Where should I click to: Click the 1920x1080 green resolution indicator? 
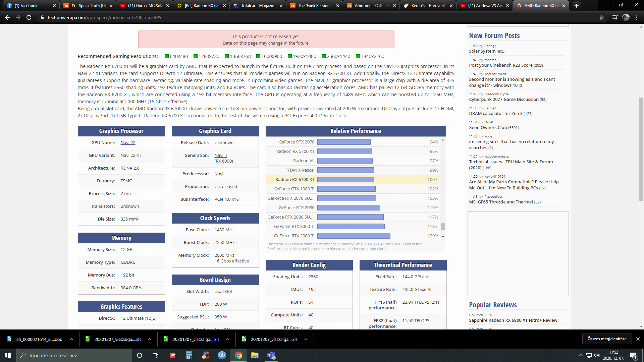[289, 56]
